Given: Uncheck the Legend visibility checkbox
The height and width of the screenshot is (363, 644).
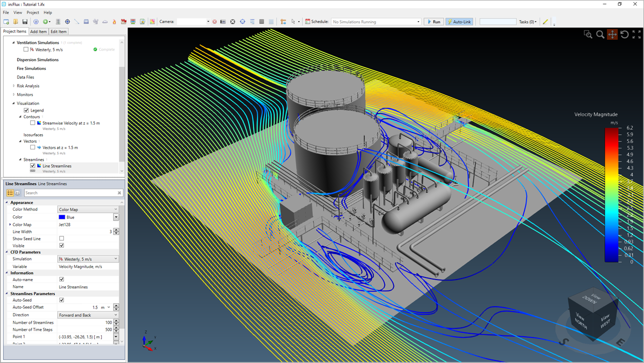Looking at the screenshot, I should (x=26, y=110).
